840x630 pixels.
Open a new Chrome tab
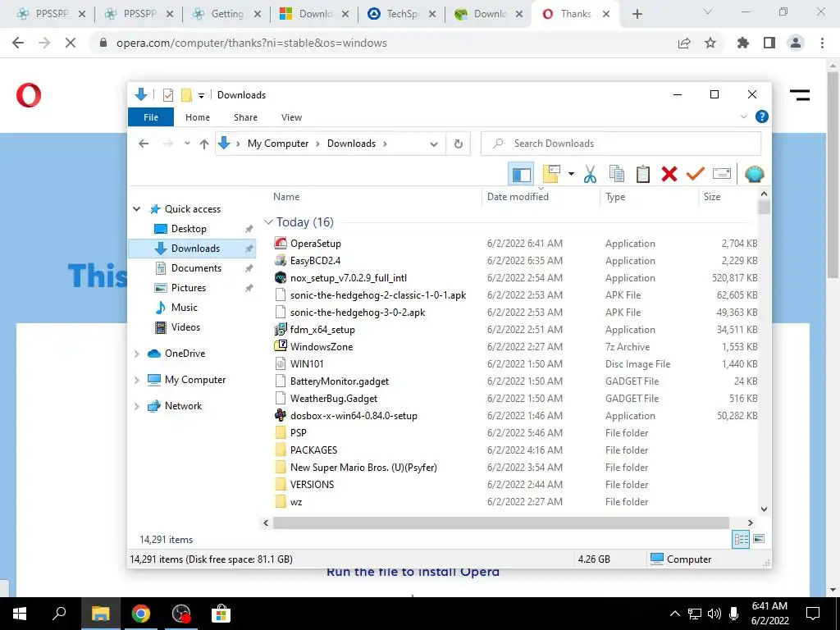(x=637, y=15)
